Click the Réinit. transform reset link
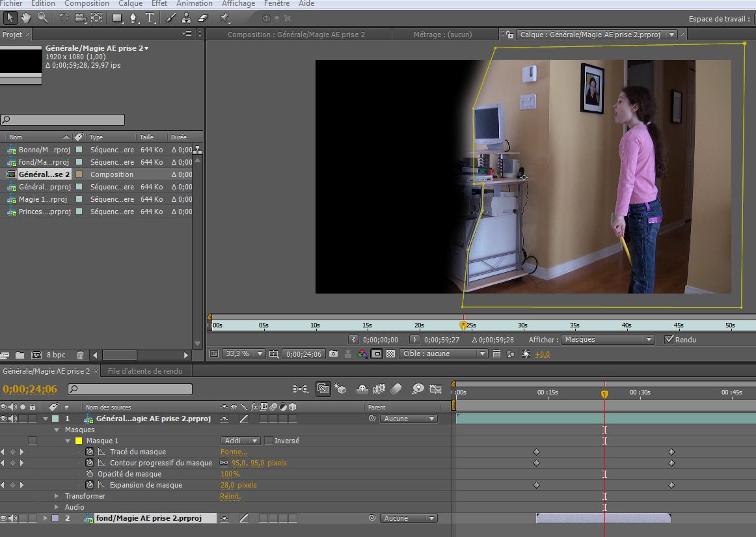The image size is (756, 537). [x=230, y=496]
